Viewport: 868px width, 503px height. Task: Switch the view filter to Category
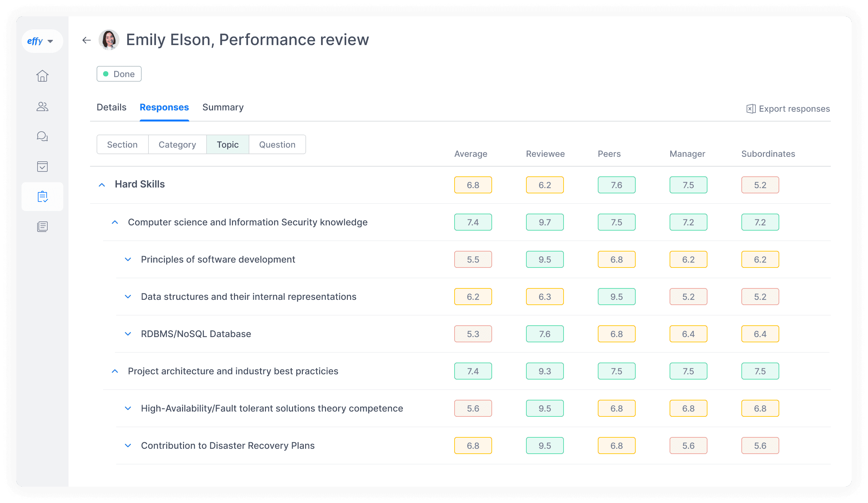pos(177,144)
